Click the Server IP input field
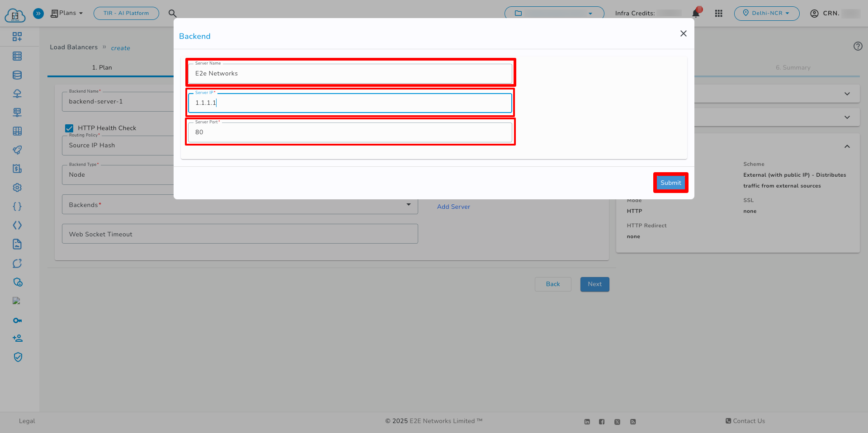 point(350,103)
